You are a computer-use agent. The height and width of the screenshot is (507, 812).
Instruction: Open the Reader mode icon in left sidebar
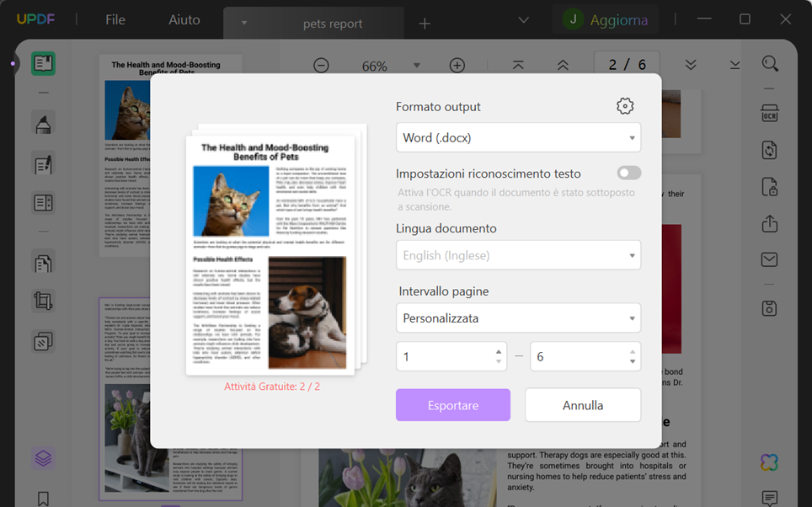[x=43, y=64]
